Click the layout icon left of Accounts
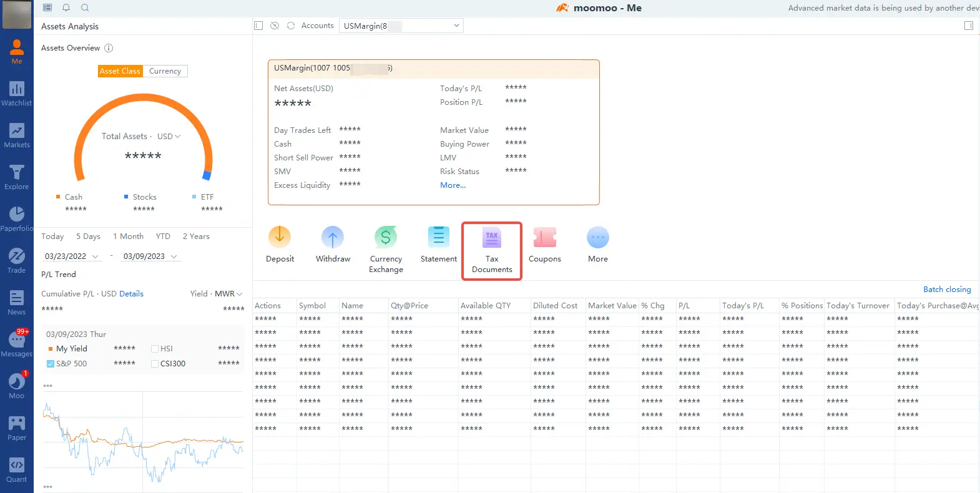This screenshot has width=980, height=493. (x=258, y=26)
